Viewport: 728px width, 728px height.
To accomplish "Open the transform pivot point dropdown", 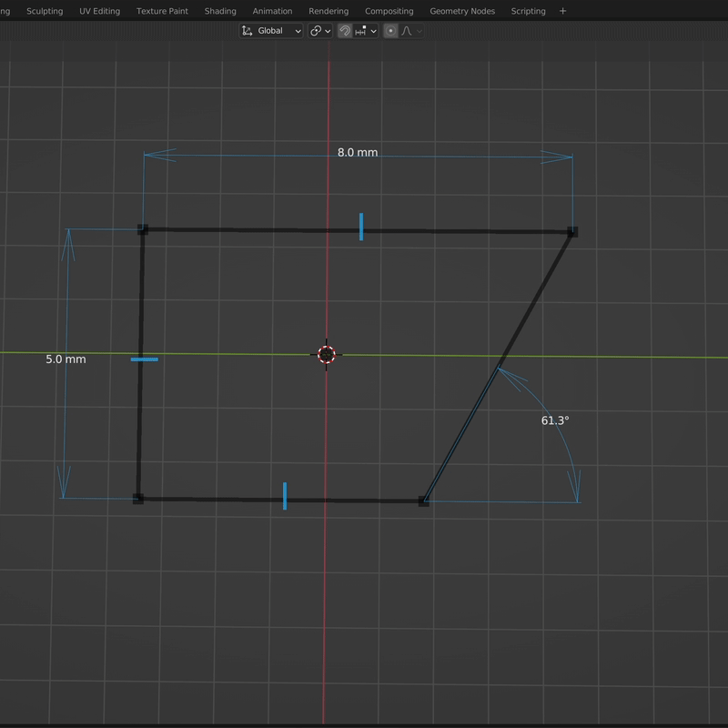I will 320,31.
